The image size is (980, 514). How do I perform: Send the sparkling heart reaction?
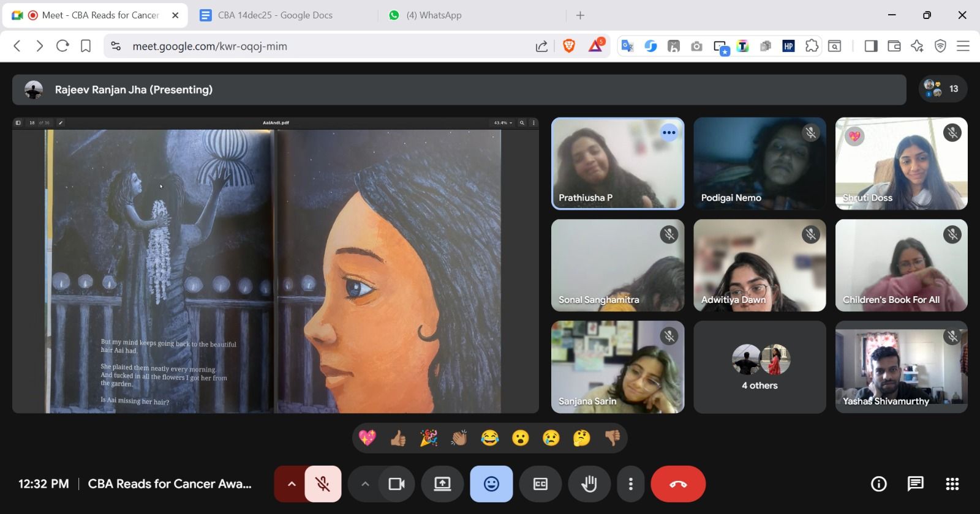(x=367, y=438)
